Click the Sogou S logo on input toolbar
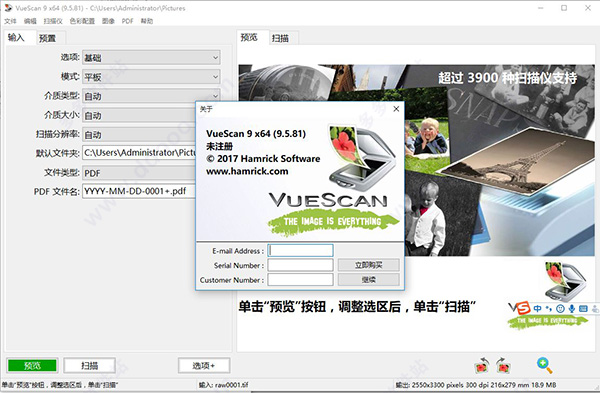The height and width of the screenshot is (393, 600). tap(524, 308)
